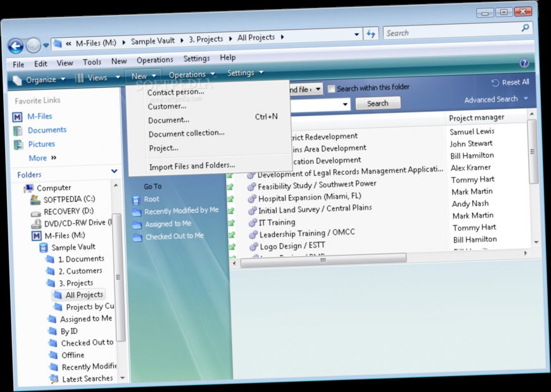This screenshot has width=551, height=392.
Task: Select Offline in the folder tree
Action: click(x=73, y=355)
